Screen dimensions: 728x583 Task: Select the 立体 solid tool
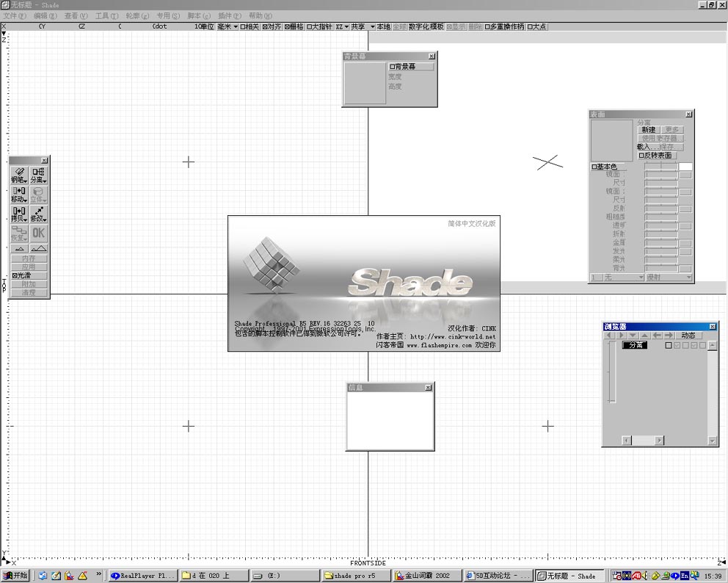click(x=39, y=195)
